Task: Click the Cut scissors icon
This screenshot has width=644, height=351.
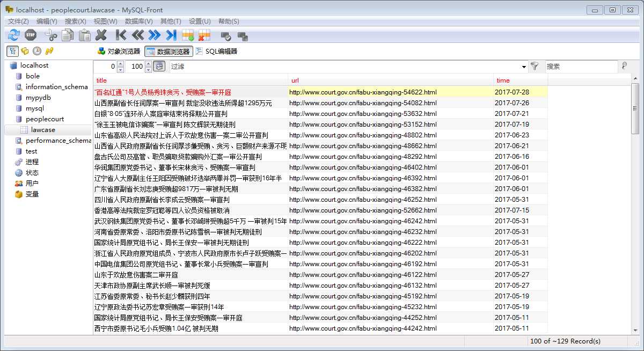Action: click(x=51, y=35)
